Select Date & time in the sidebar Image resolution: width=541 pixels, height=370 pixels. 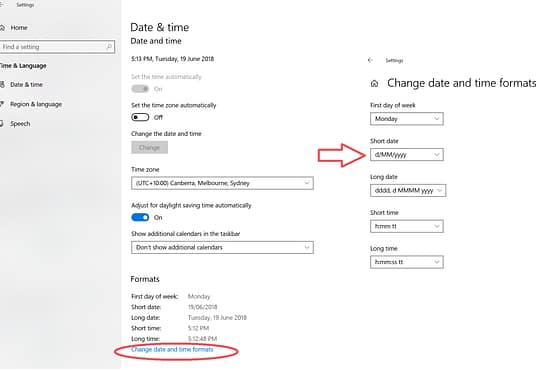coord(27,85)
